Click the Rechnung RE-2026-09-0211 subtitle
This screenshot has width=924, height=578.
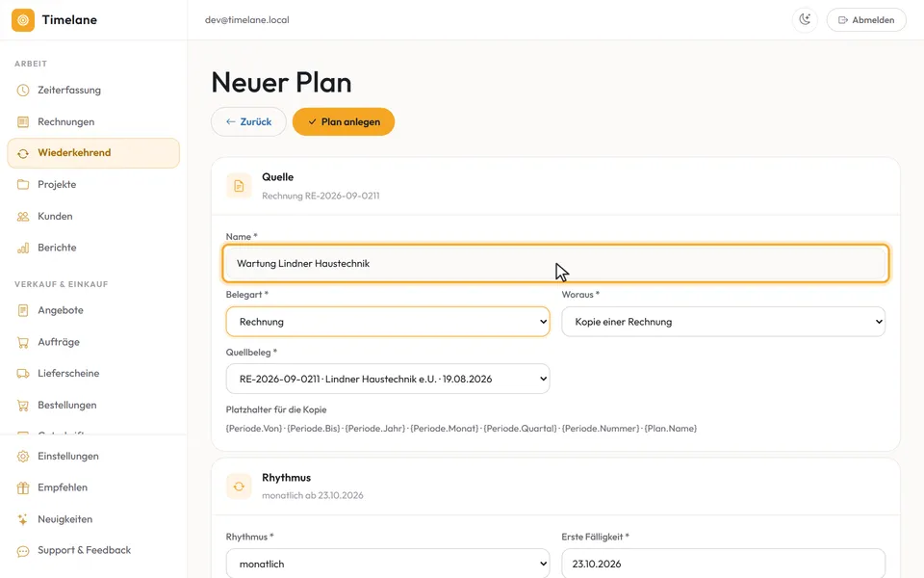click(x=321, y=196)
